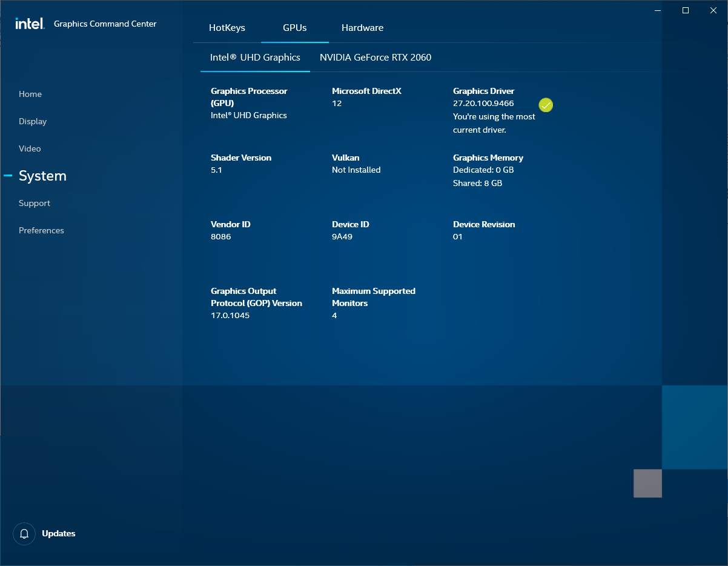Image resolution: width=728 pixels, height=566 pixels.
Task: Click the Intel logo icon
Action: tap(30, 24)
